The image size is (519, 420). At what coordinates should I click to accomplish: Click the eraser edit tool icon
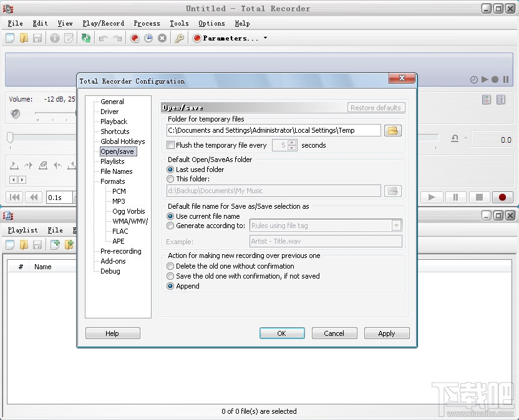coord(43,165)
